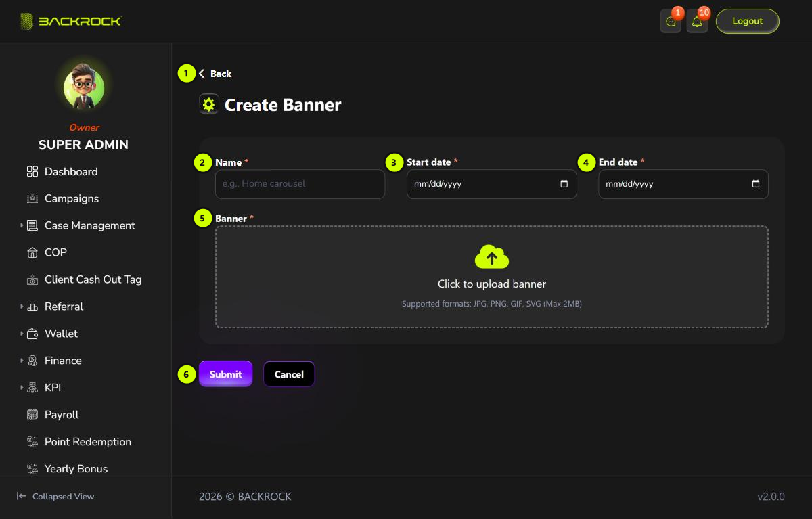This screenshot has width=812, height=519.
Task: Click the '2026 © BACKROCK' footer text
Action: click(245, 497)
